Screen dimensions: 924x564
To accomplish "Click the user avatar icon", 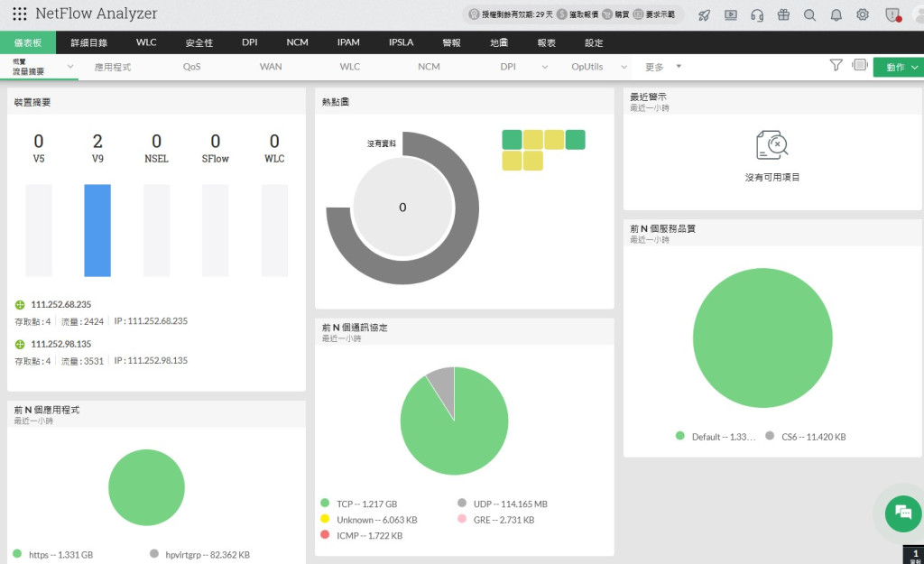I will pos(919,15).
